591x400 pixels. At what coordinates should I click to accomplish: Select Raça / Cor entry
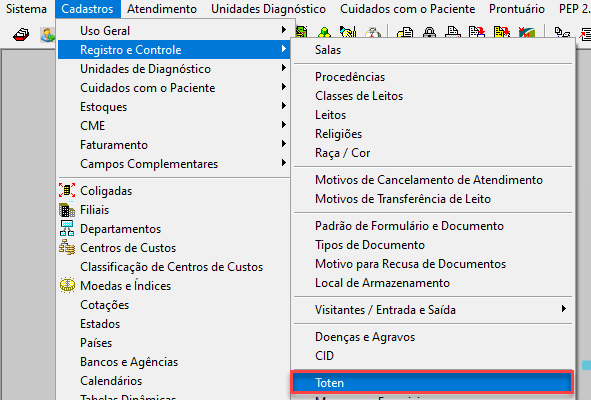tap(433, 153)
